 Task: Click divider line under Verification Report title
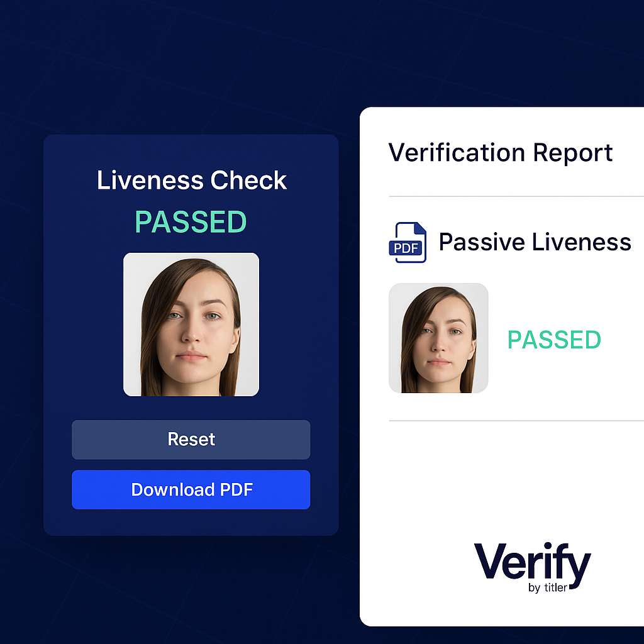[x=516, y=196]
